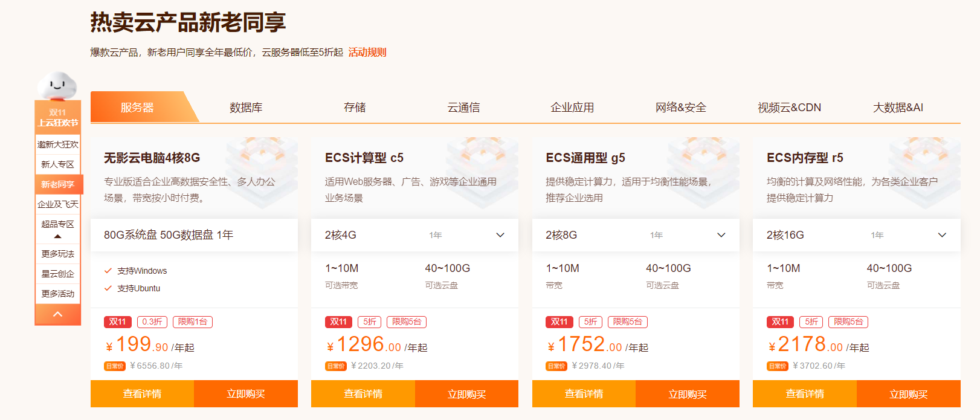This screenshot has width=980, height=420.
Task: Switch to the 存储 tab
Action: pyautogui.click(x=355, y=108)
